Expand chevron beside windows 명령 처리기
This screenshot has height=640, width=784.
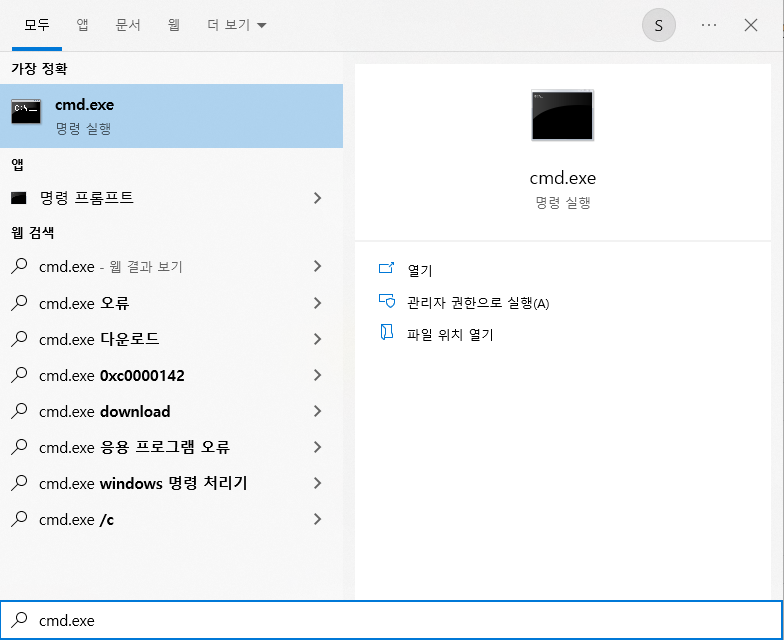tap(317, 483)
